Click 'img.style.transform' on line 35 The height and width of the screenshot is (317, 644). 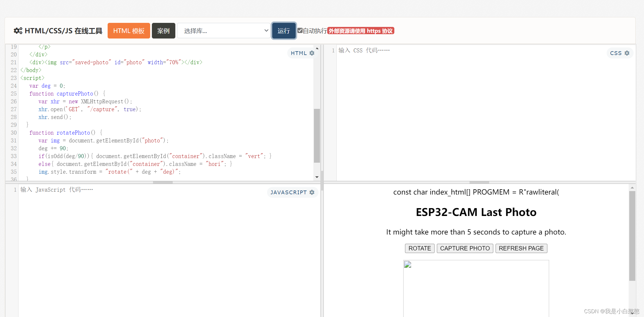click(x=67, y=172)
